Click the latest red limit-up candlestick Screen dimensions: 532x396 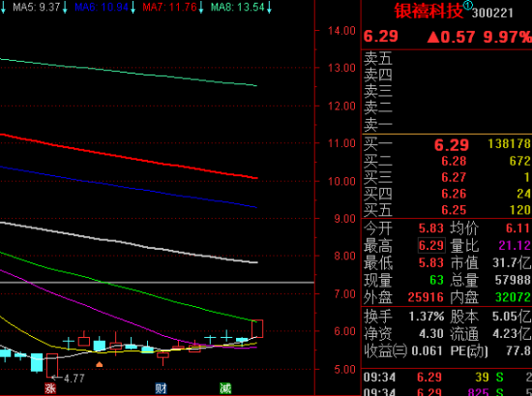257,328
